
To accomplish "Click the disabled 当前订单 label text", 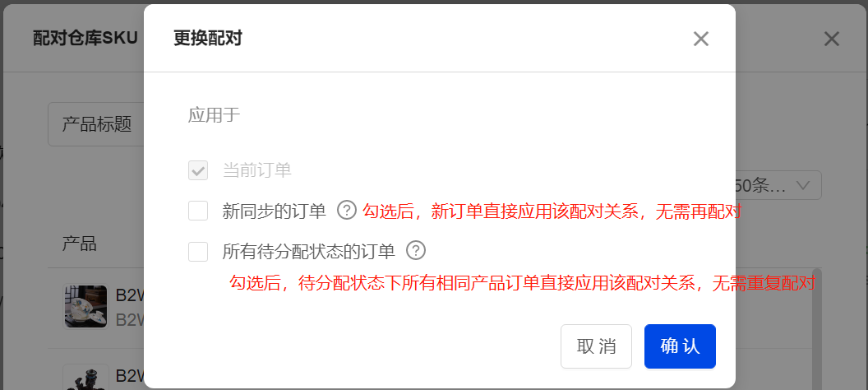I will [256, 170].
